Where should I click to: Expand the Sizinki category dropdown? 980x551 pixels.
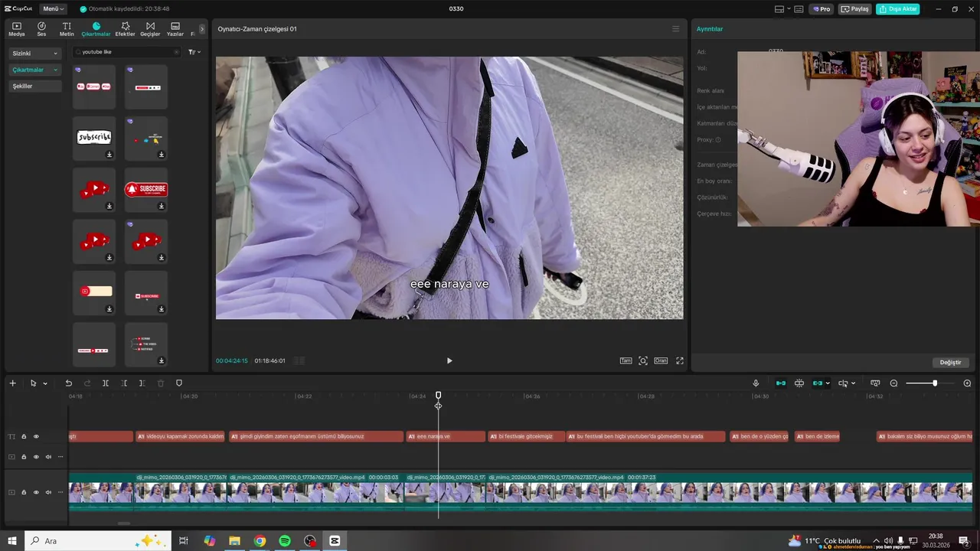tap(34, 54)
